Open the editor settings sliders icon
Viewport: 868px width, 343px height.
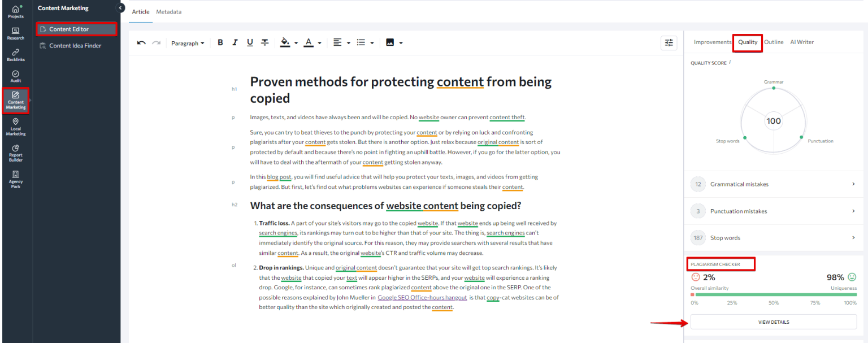[669, 42]
